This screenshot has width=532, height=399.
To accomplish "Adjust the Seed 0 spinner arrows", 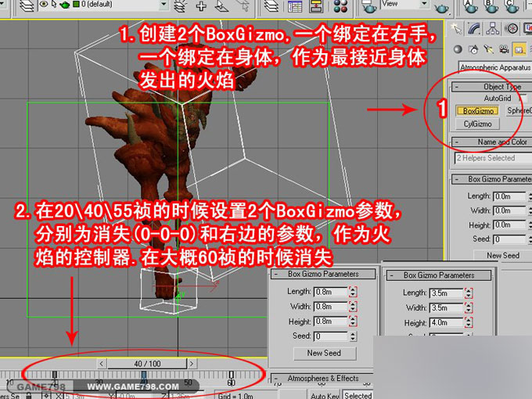I will 353,336.
